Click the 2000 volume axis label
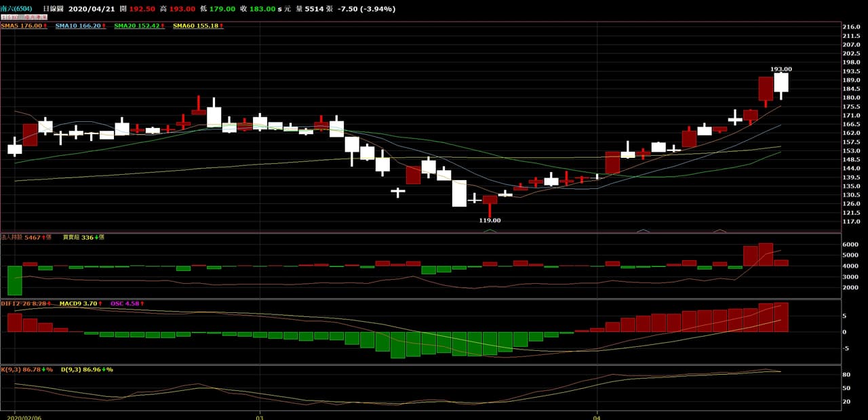 [x=850, y=288]
